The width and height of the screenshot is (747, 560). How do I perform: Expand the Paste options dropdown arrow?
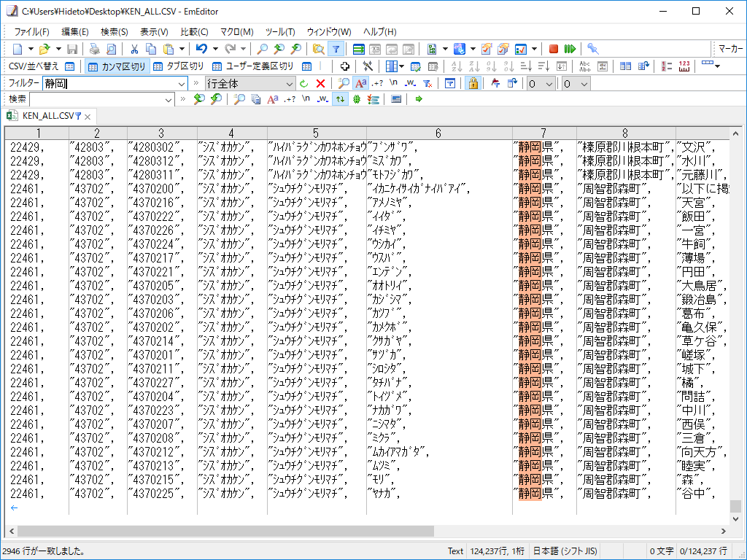pyautogui.click(x=182, y=49)
